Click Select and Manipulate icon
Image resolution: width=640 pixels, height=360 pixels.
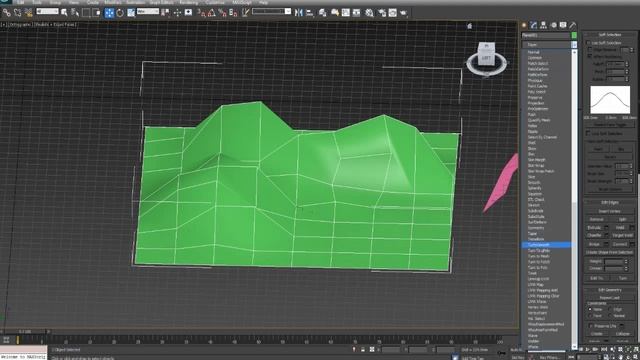click(177, 13)
